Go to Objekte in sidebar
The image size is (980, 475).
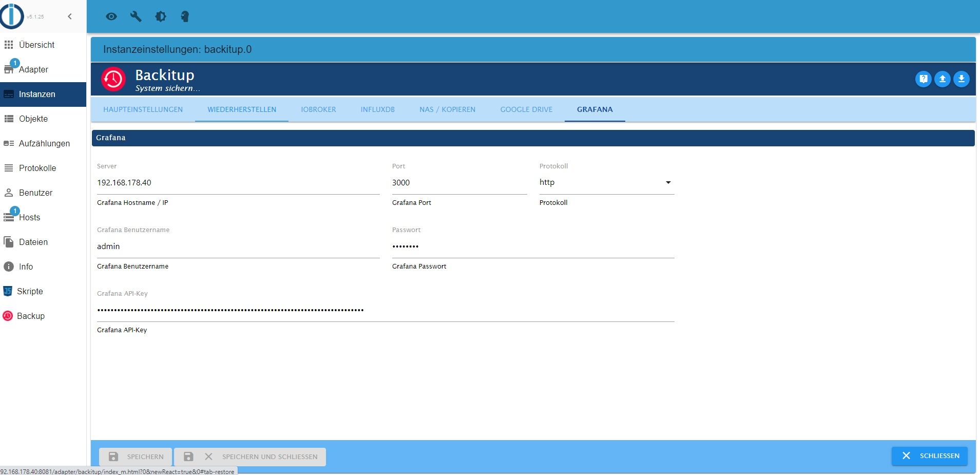pyautogui.click(x=33, y=119)
